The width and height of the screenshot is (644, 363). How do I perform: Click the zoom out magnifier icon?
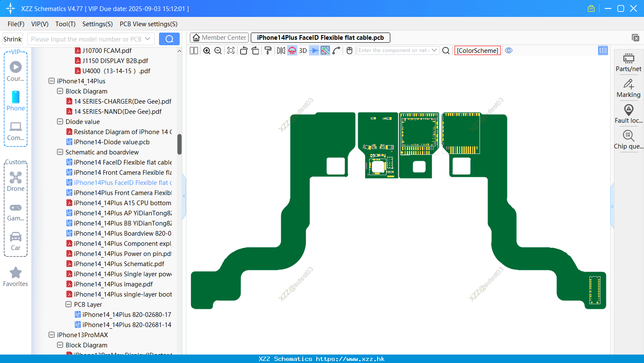coord(218,50)
